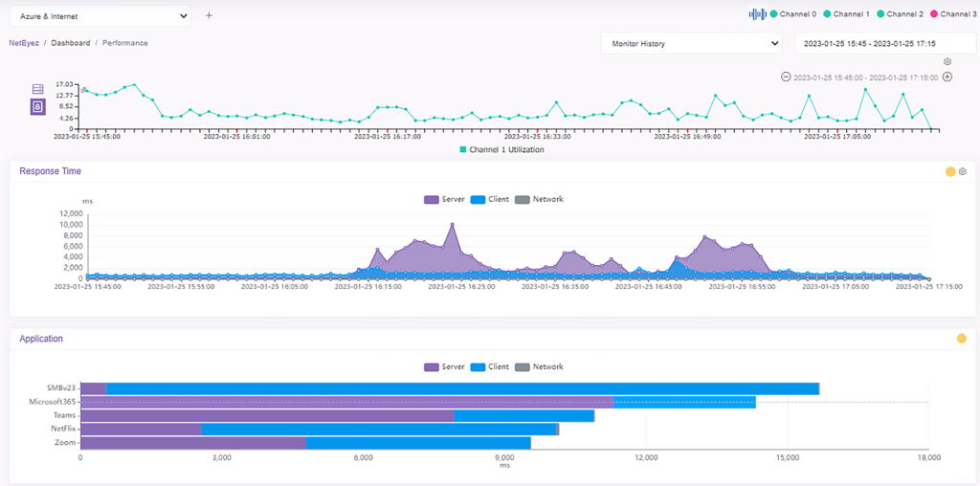Open the Dashboard breadcrumb
Screen dimensions: 980x486
(x=71, y=43)
